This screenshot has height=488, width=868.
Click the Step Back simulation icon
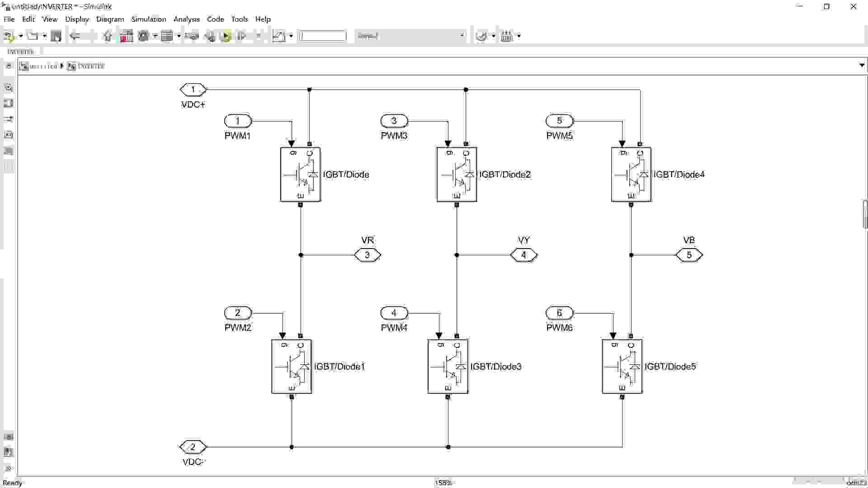click(x=210, y=36)
